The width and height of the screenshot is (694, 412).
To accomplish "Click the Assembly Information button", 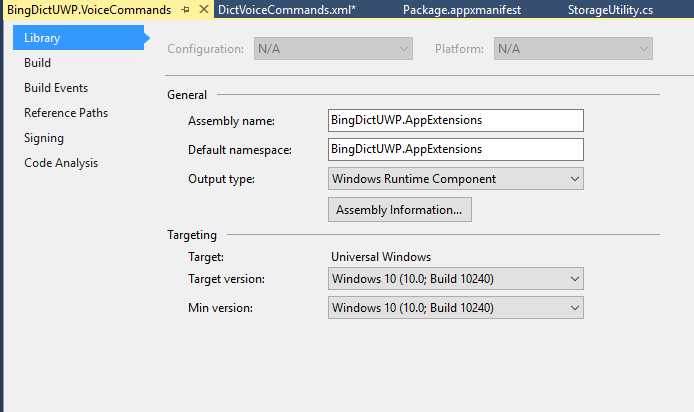I will tap(399, 210).
